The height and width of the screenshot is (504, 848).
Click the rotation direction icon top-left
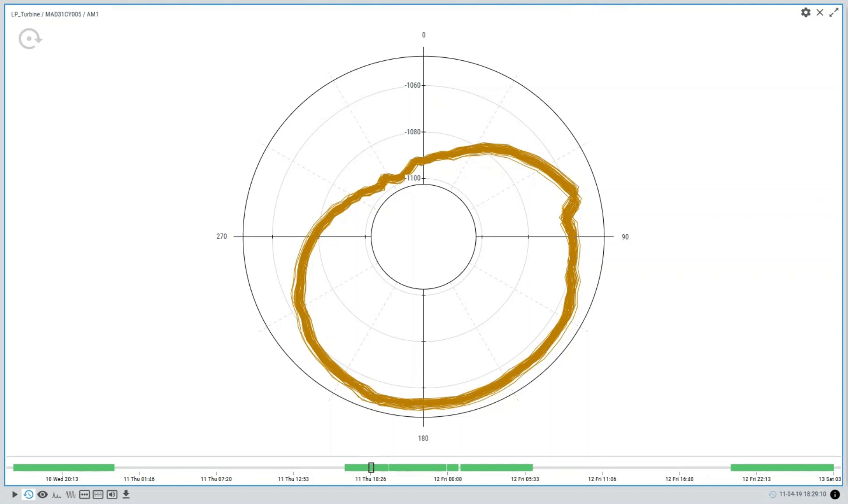tap(30, 39)
